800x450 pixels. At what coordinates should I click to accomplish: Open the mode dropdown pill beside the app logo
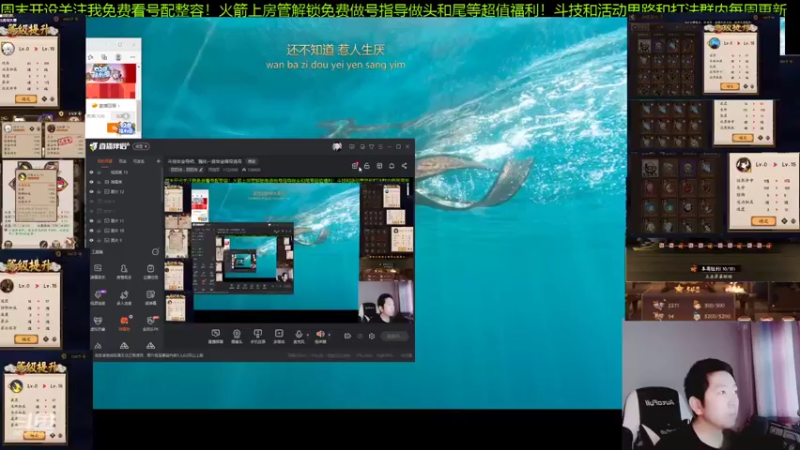(141, 147)
